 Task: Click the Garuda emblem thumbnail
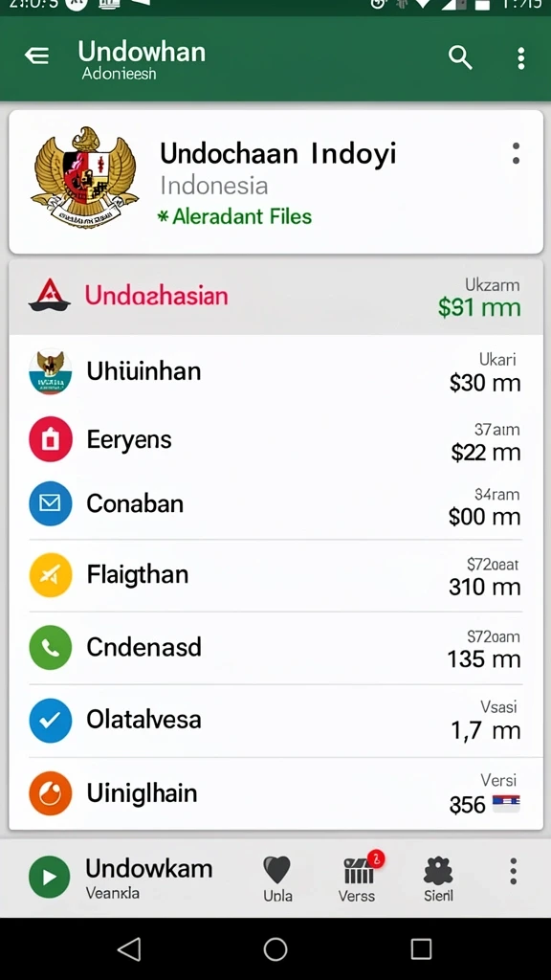pos(85,176)
